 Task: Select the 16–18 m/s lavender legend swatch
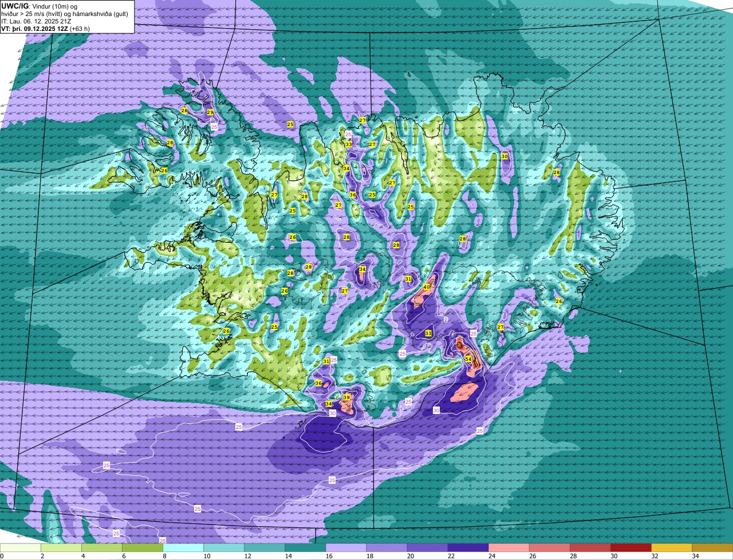pyautogui.click(x=347, y=548)
